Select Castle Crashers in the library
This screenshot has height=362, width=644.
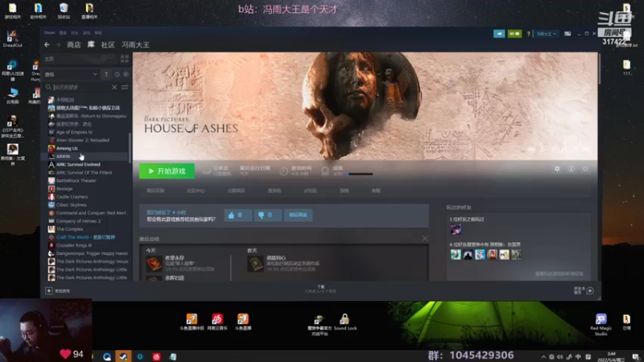(x=72, y=196)
